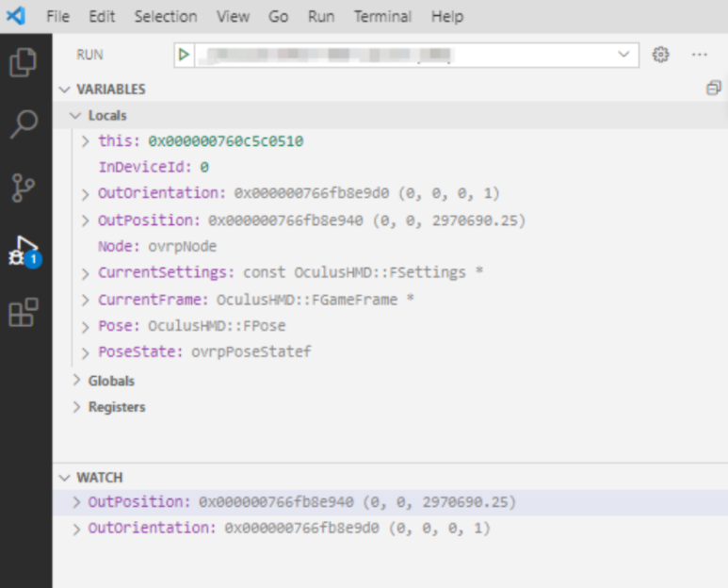728x588 pixels.
Task: Click the green Start Debugging play button
Action: click(x=184, y=55)
